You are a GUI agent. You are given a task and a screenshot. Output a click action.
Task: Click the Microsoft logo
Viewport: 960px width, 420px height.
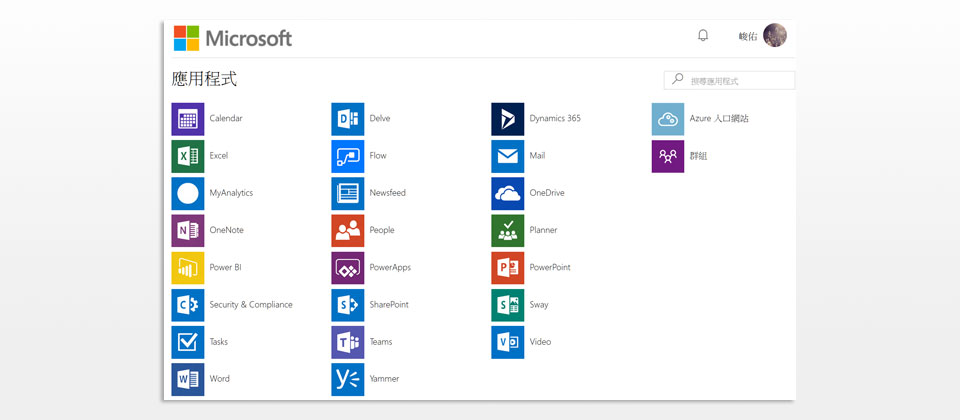(233, 38)
